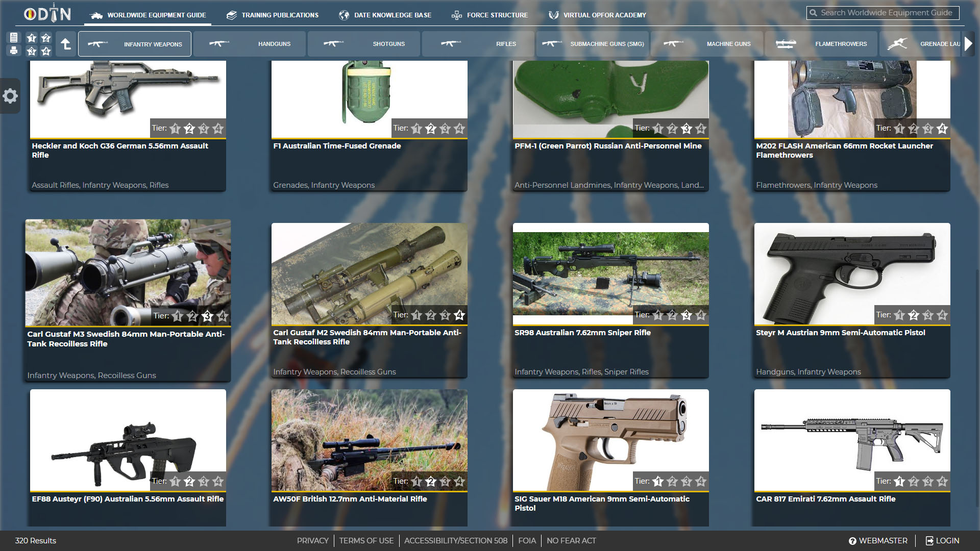Open the ODIN home logo

47,14
